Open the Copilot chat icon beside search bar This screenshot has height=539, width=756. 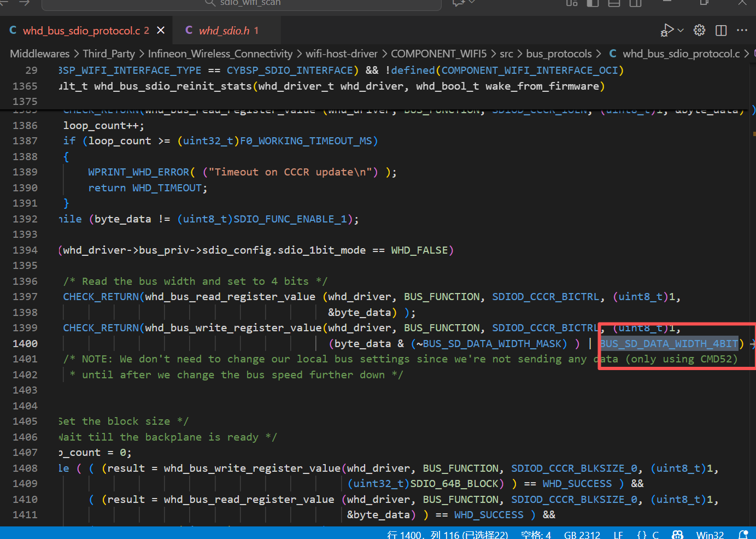pos(458,3)
